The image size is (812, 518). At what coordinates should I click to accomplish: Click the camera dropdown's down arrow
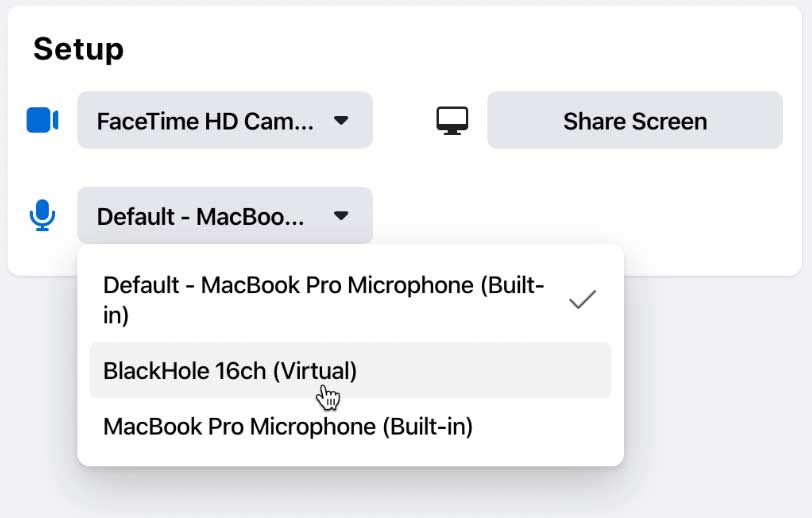point(341,121)
